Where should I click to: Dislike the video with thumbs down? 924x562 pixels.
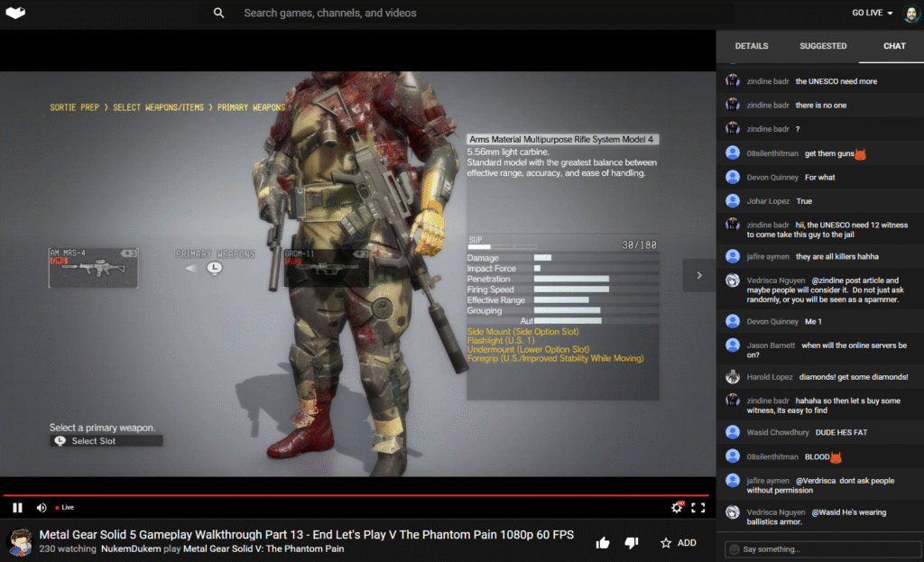631,542
